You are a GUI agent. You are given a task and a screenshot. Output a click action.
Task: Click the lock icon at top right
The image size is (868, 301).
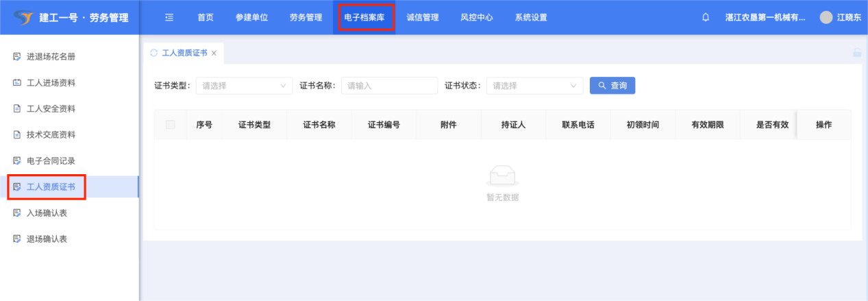click(856, 53)
